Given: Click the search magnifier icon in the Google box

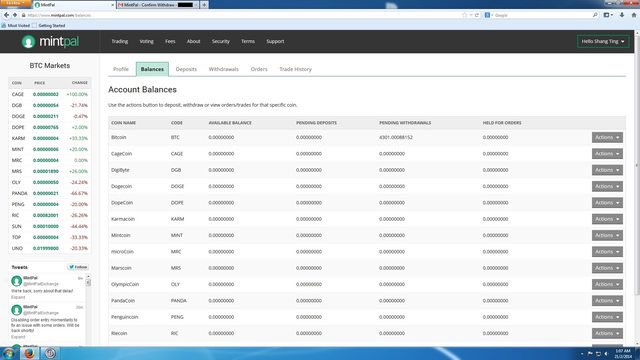Looking at the screenshot, I should click(595, 15).
